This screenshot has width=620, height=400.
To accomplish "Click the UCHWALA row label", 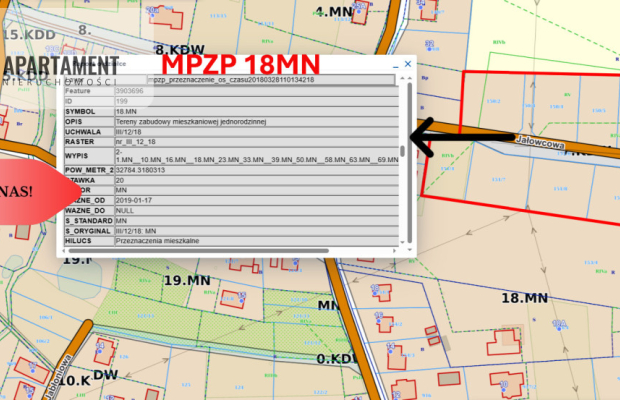I will pyautogui.click(x=83, y=132).
